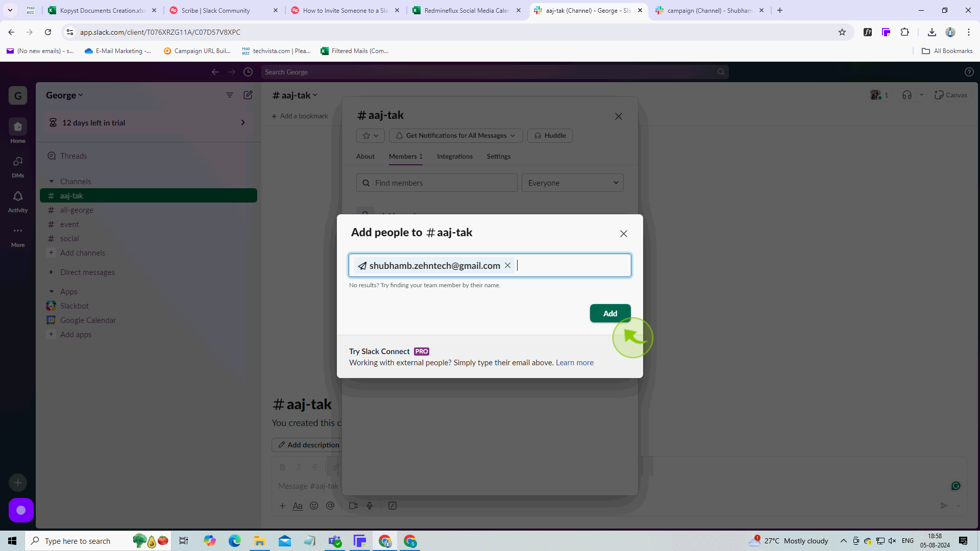Viewport: 980px width, 551px height.
Task: Click the green Add button
Action: pos(610,313)
